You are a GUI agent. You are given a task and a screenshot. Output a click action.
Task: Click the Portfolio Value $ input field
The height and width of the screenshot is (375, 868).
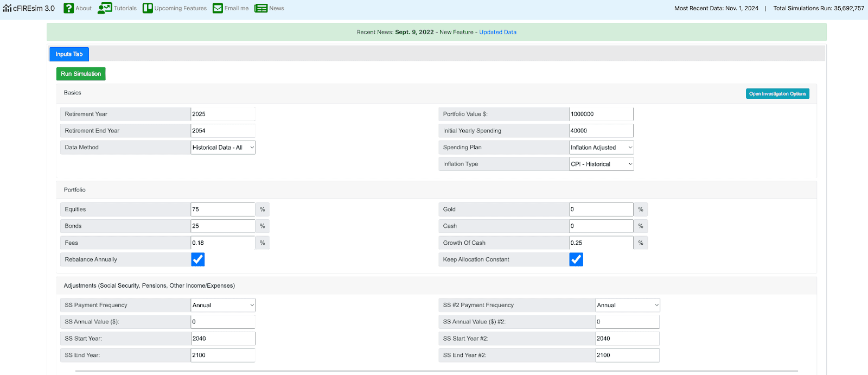[601, 114]
